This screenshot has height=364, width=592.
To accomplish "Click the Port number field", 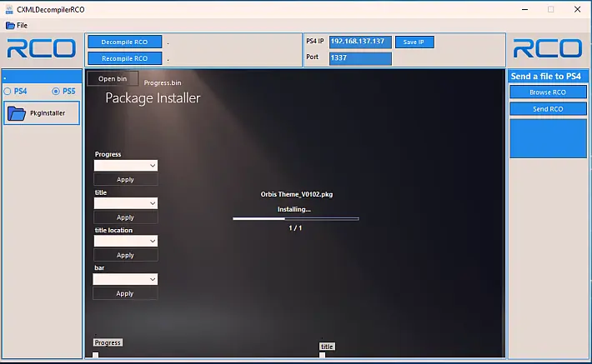I will [360, 58].
